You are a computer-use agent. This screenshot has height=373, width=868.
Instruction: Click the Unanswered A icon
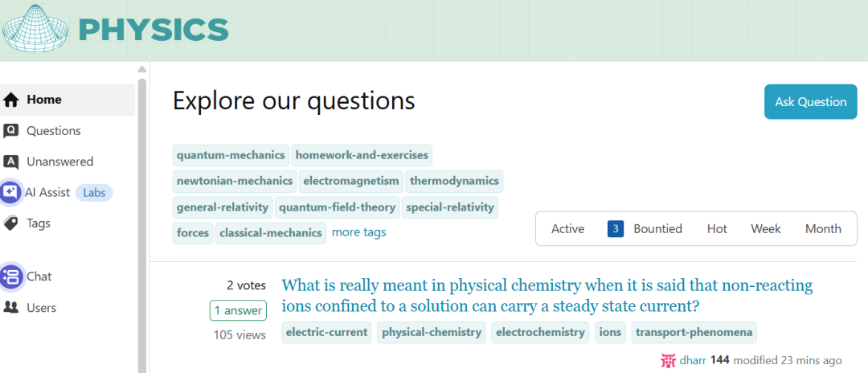pyautogui.click(x=11, y=162)
